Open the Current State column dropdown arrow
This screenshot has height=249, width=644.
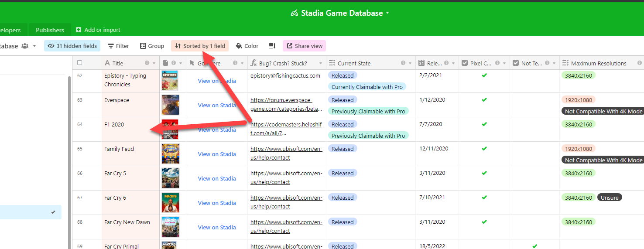(410, 63)
